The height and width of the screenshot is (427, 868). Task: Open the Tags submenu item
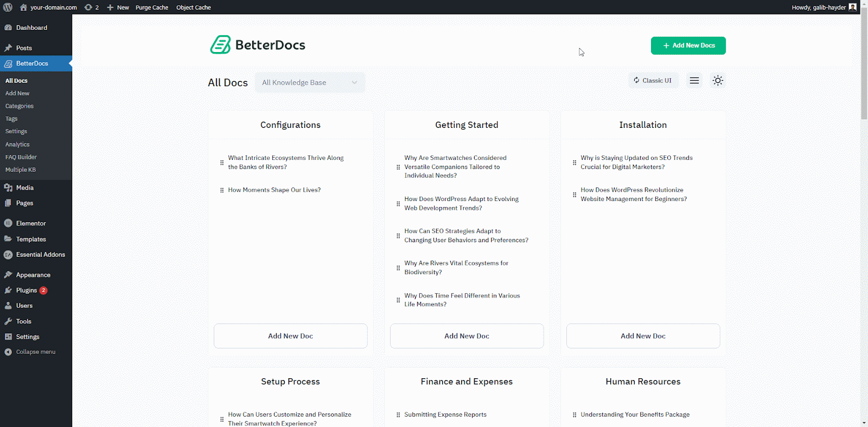11,119
